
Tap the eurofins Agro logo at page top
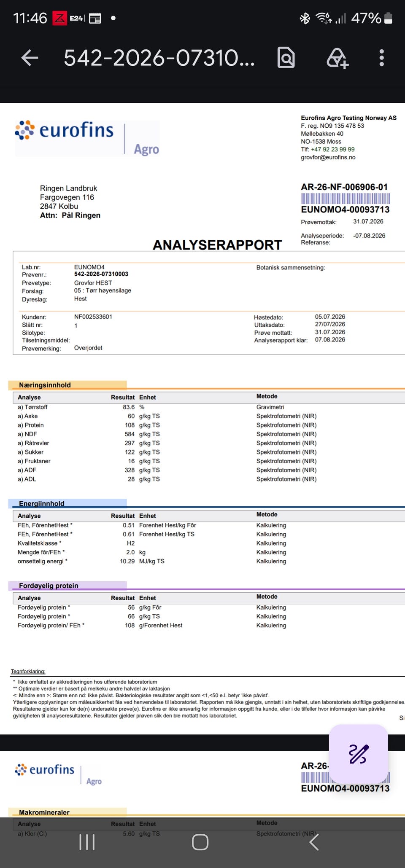click(87, 138)
